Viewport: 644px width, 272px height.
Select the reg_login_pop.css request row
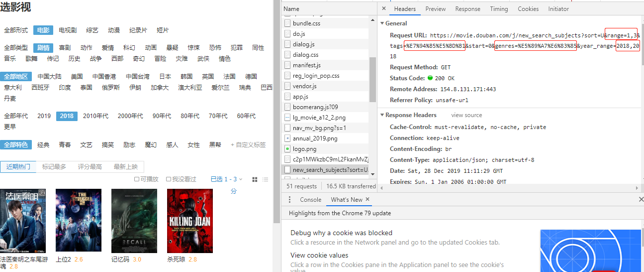(x=326, y=76)
